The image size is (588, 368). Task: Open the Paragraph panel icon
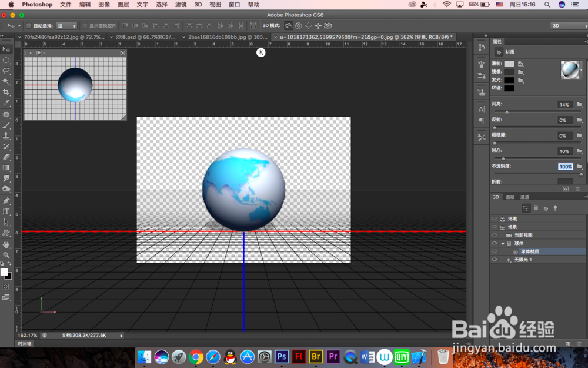point(482,121)
